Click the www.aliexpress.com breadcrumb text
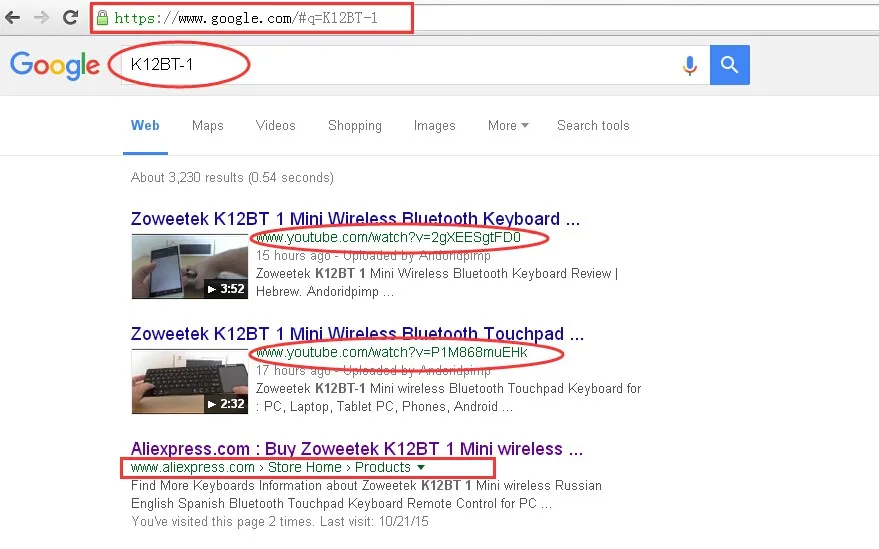Viewport: 879px width, 549px height. [x=193, y=467]
